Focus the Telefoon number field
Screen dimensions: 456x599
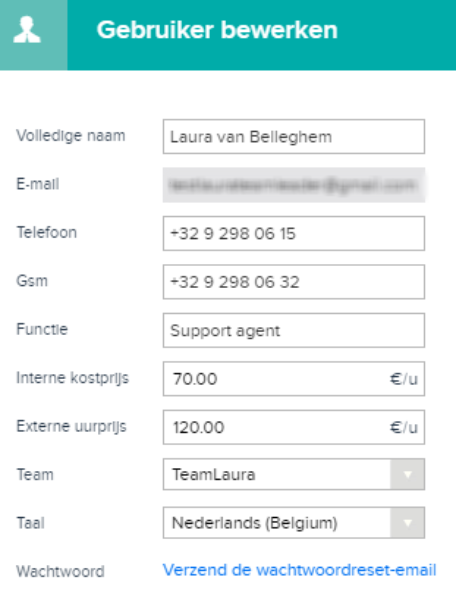[294, 233]
